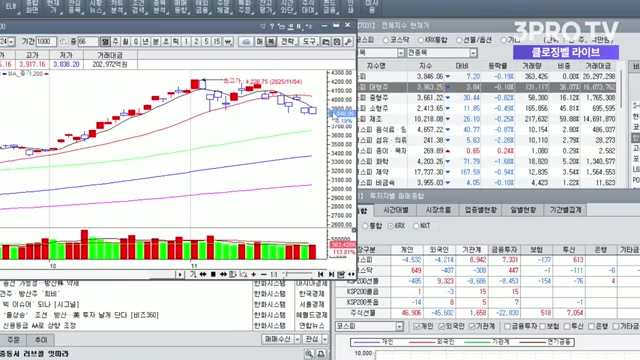The image size is (640, 360).
Task: Jump to first bar with skip-back icon
Action: click(x=320, y=274)
